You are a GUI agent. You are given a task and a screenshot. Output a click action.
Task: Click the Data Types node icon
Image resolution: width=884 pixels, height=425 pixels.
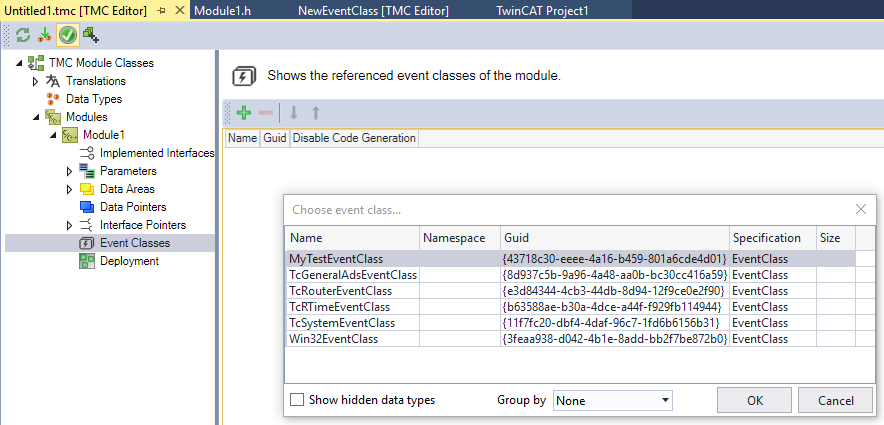[53, 99]
